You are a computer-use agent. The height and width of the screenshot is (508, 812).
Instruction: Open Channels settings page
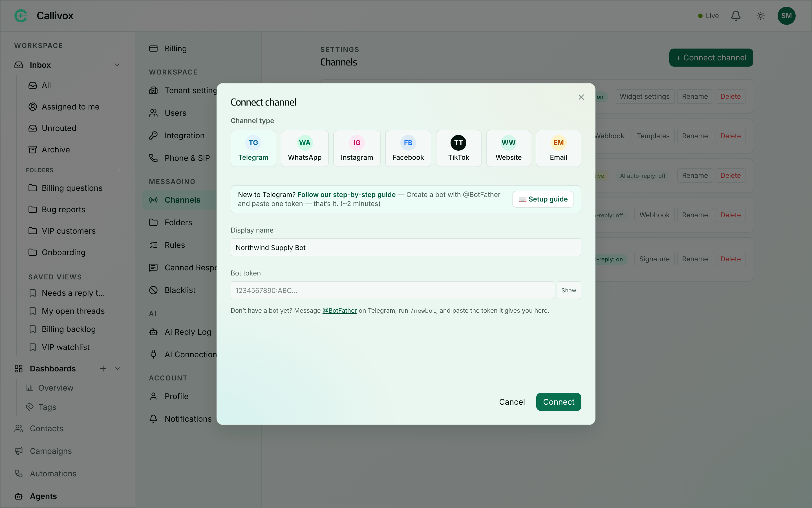pos(180,200)
